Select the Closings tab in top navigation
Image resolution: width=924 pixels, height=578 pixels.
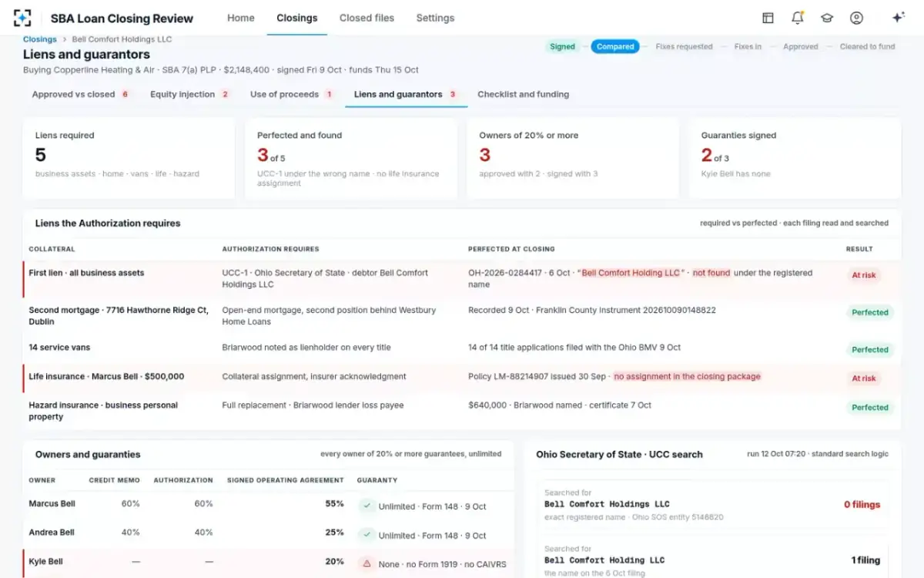point(297,18)
